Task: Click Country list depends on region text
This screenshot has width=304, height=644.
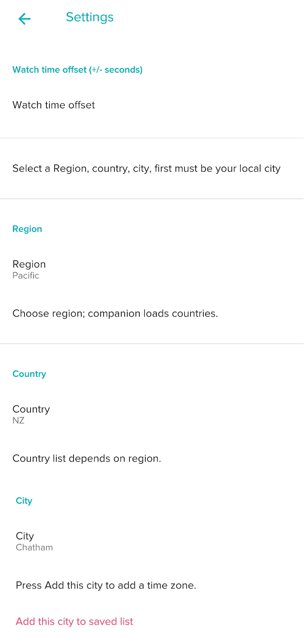Action: point(86,458)
